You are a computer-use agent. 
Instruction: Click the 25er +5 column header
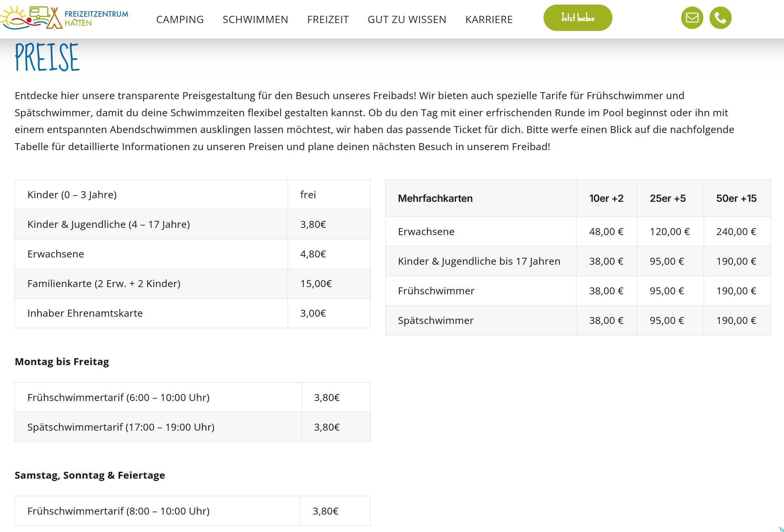(x=668, y=198)
